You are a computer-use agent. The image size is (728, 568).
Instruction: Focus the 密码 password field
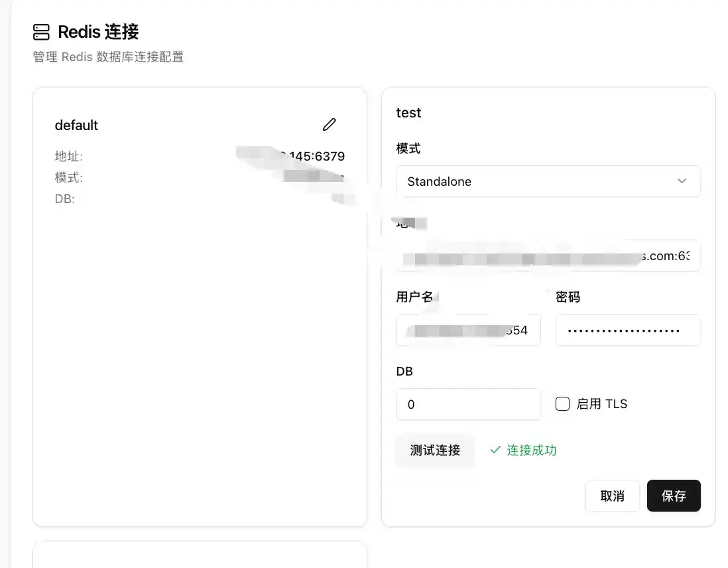(628, 330)
